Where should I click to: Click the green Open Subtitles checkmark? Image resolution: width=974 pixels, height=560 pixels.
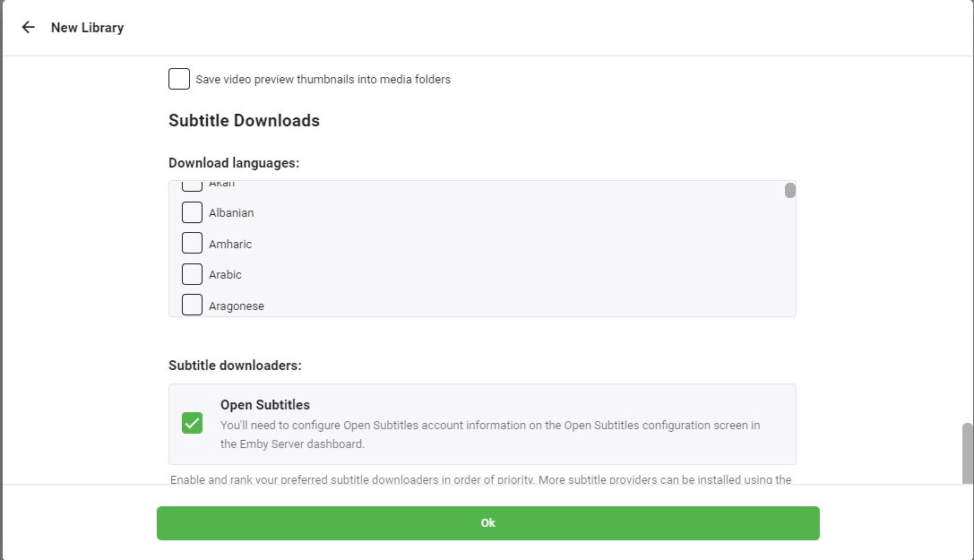(x=192, y=423)
